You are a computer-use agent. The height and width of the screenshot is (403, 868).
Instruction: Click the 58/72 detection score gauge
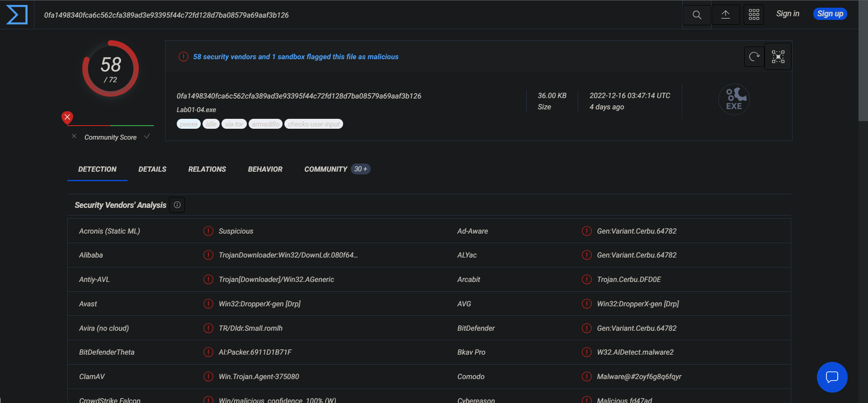[110, 69]
